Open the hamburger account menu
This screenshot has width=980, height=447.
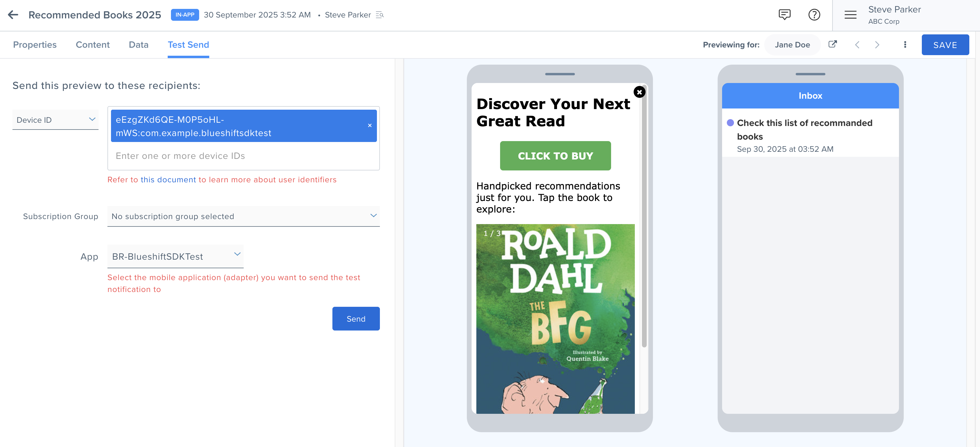[x=850, y=15]
